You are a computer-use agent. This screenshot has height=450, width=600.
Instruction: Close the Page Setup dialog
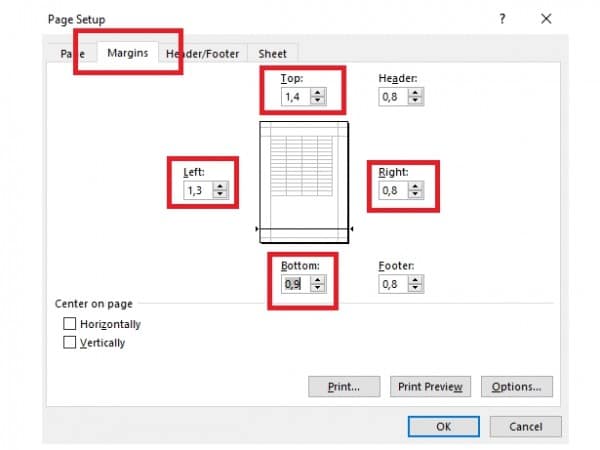click(x=546, y=18)
